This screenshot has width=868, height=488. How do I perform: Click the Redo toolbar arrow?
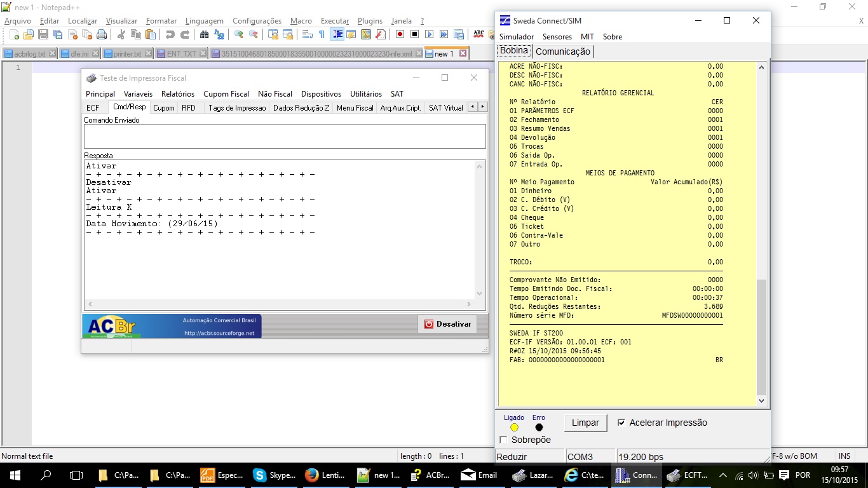(x=185, y=34)
